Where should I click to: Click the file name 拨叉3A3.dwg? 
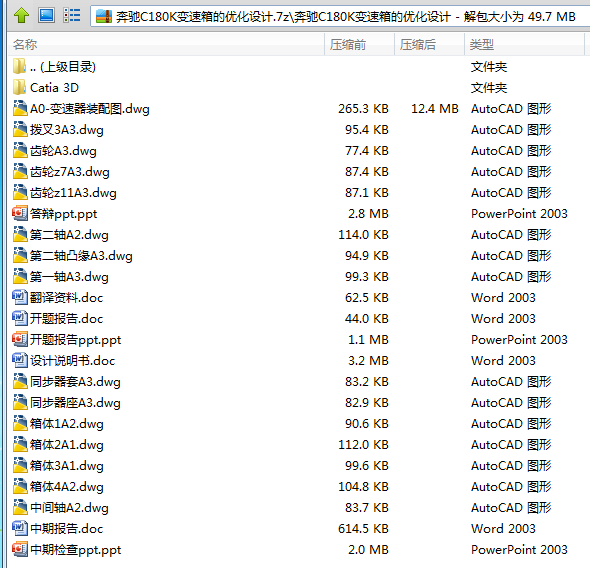tap(67, 130)
